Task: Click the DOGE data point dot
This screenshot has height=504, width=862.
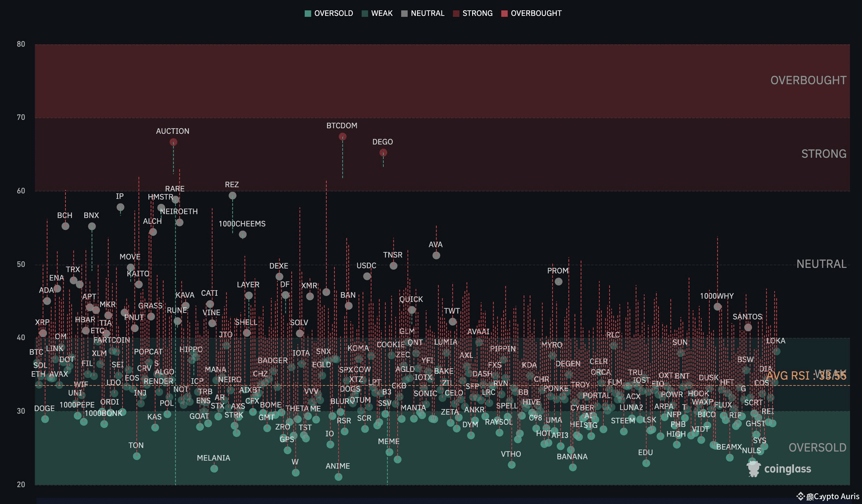Action: pos(45,419)
